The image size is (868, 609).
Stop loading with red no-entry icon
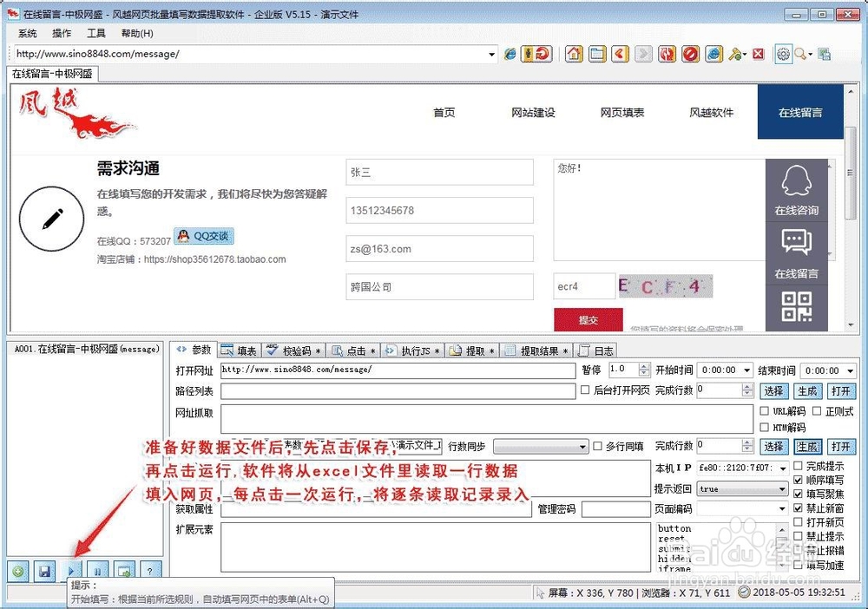(x=690, y=54)
